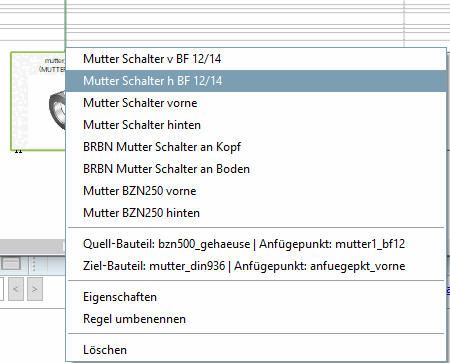450x363 pixels.
Task: Pick Mutter Schalter hinten rule
Action: [x=256, y=125]
